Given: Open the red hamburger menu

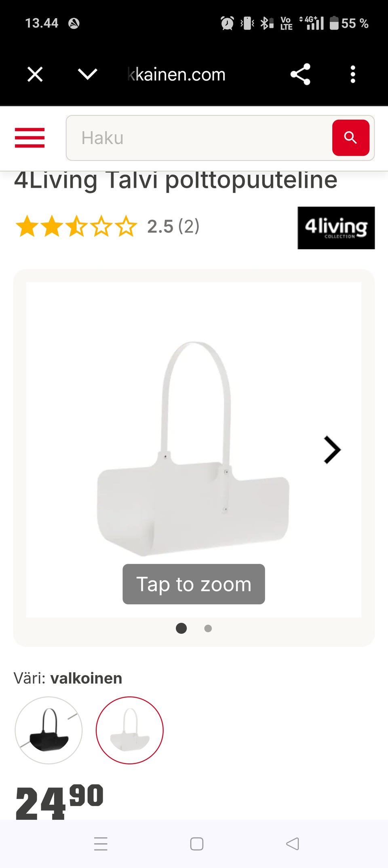Looking at the screenshot, I should 30,138.
